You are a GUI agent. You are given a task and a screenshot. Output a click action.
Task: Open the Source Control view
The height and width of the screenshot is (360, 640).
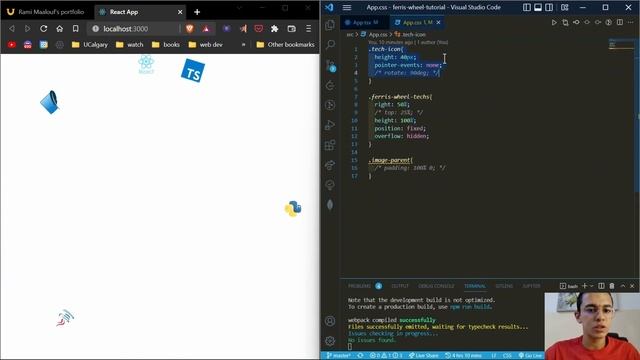tap(330, 65)
